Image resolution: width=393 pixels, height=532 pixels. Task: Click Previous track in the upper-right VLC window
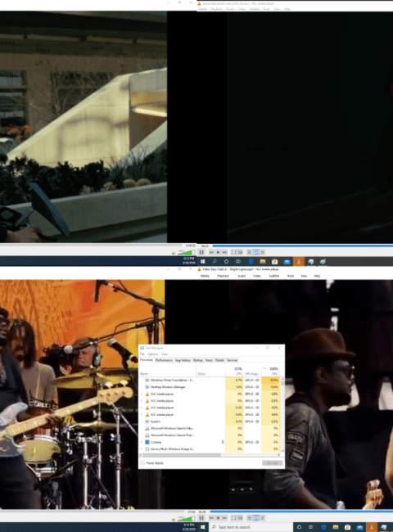(x=211, y=252)
